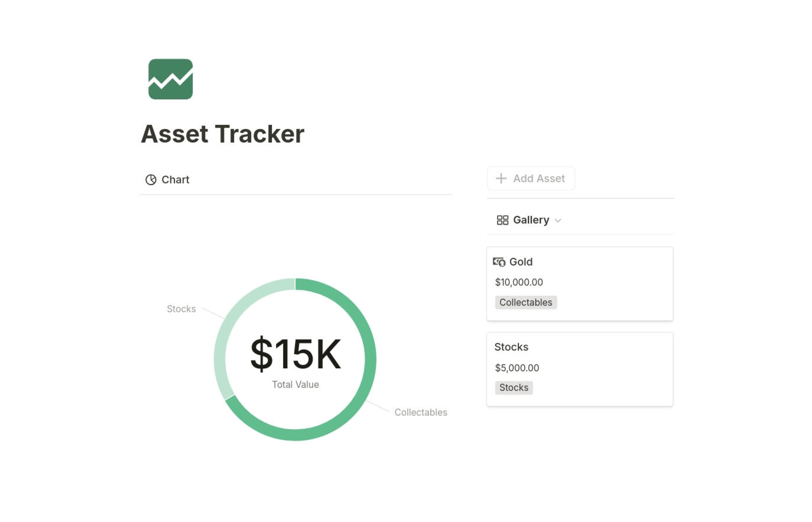Select the Gallery view tab
Viewport: 812px width, 522px height.
529,220
